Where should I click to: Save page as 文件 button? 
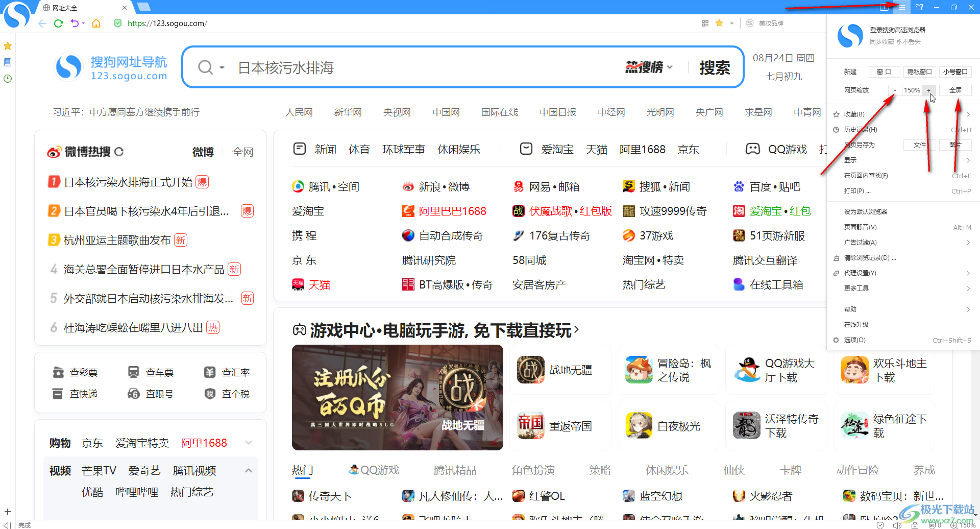click(x=919, y=145)
